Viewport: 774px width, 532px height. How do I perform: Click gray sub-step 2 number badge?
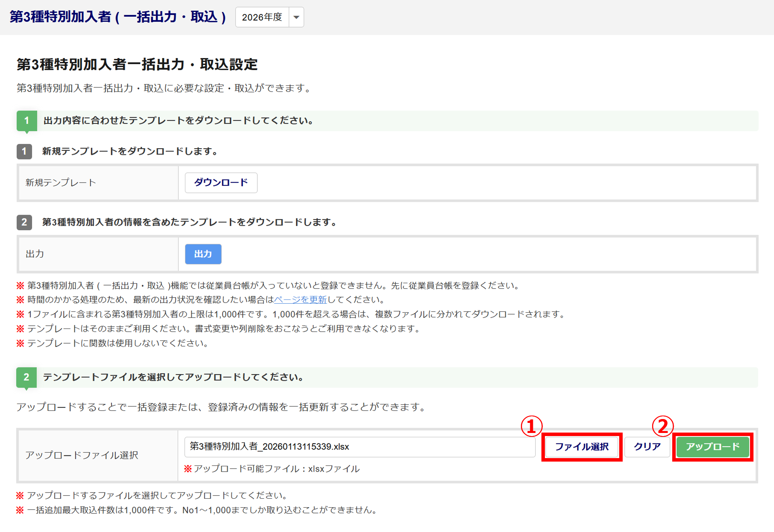click(24, 222)
